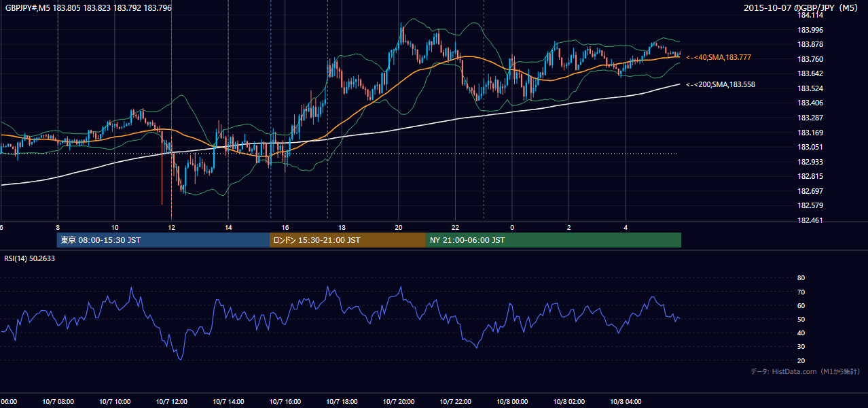Click hour label 8 under the price chart
The image size is (868, 408).
[x=58, y=227]
